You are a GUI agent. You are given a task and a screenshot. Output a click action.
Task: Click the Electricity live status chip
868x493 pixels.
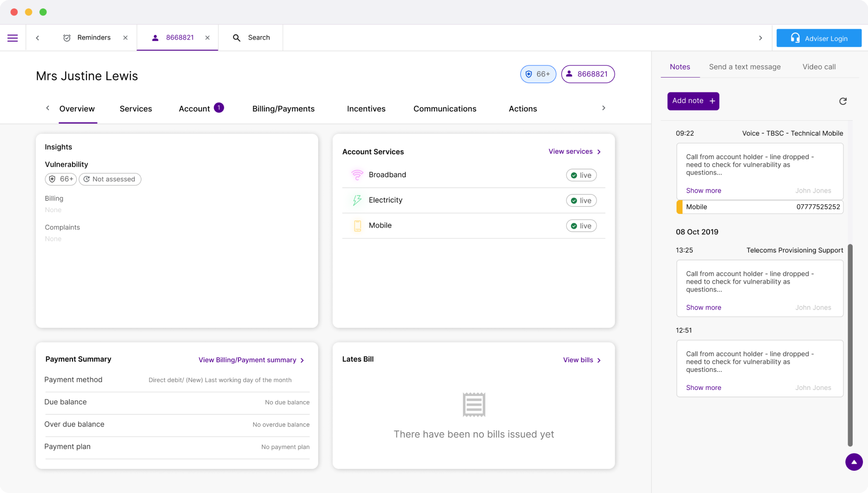(581, 201)
